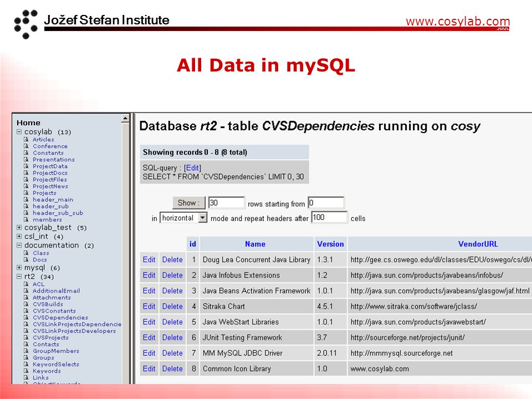
Task: Sort table by Name column header
Action: tap(255, 244)
